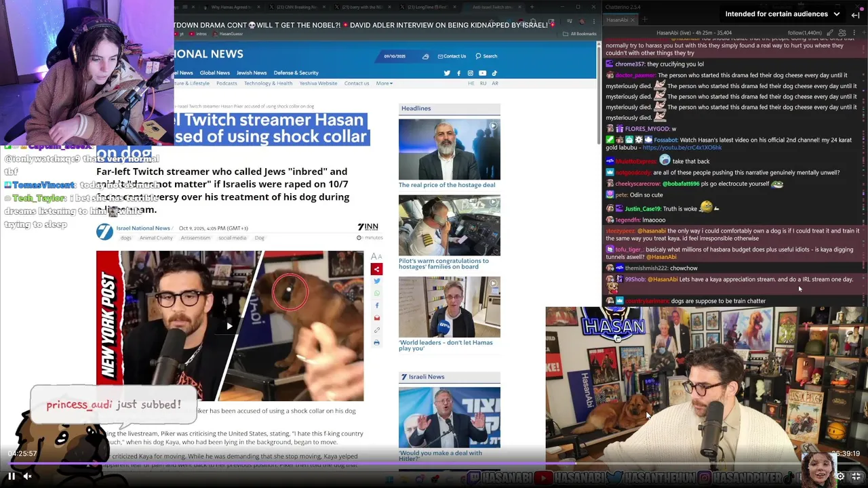Image resolution: width=868 pixels, height=488 pixels.
Task: Open the Podcasts submenu item
Action: pyautogui.click(x=226, y=83)
